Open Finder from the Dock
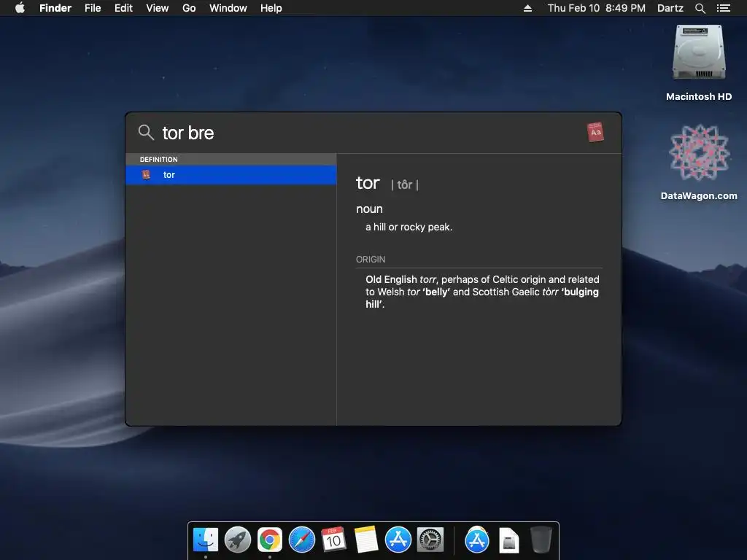This screenshot has height=560, width=747. [206, 540]
